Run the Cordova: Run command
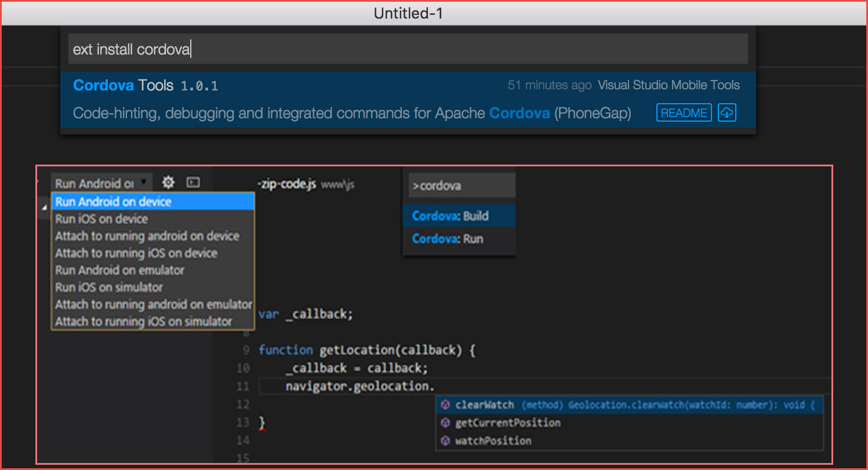The height and width of the screenshot is (470, 868). pyautogui.click(x=459, y=239)
